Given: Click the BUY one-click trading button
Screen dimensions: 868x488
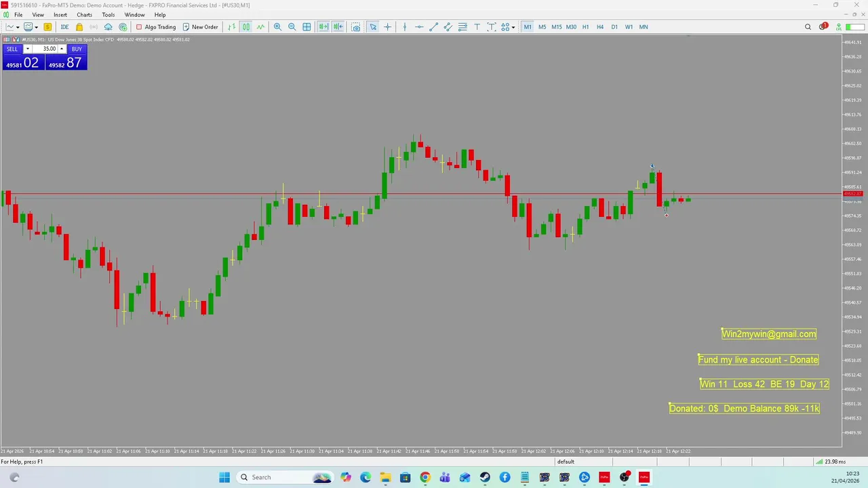Looking at the screenshot, I should coord(77,49).
